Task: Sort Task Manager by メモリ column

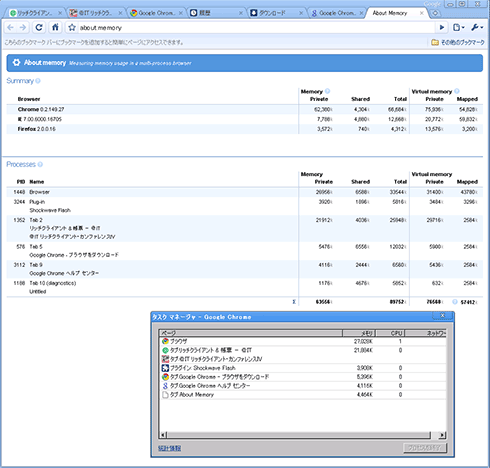Action: [x=359, y=333]
